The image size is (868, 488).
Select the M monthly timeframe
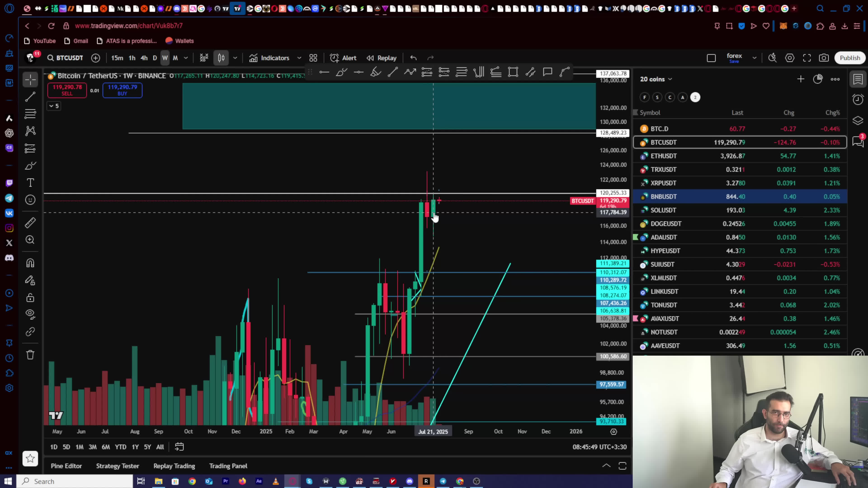point(175,58)
